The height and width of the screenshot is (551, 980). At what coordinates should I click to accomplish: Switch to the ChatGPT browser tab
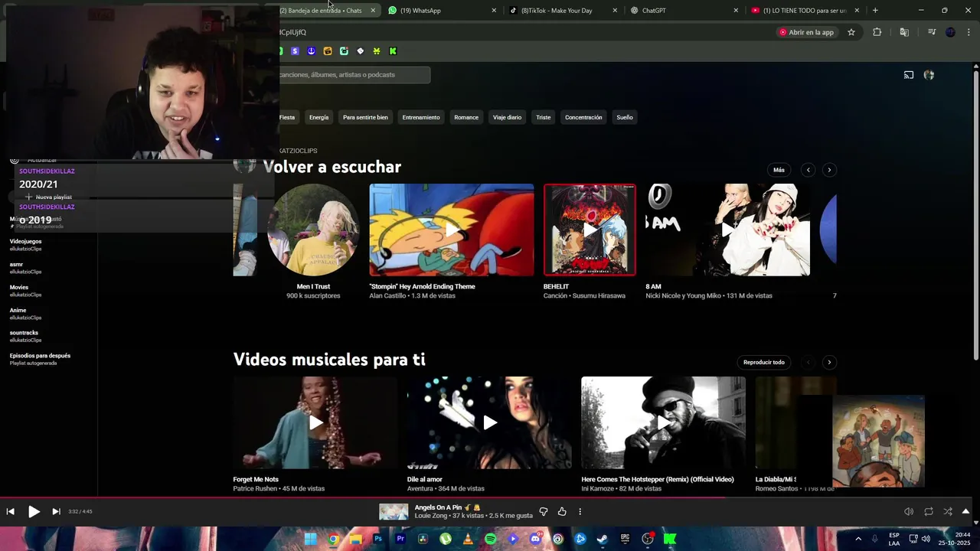[684, 11]
